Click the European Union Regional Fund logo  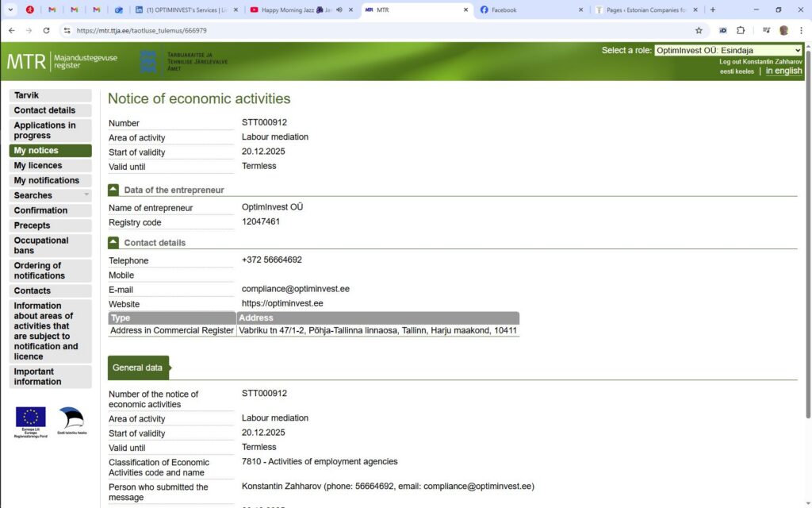pyautogui.click(x=31, y=421)
